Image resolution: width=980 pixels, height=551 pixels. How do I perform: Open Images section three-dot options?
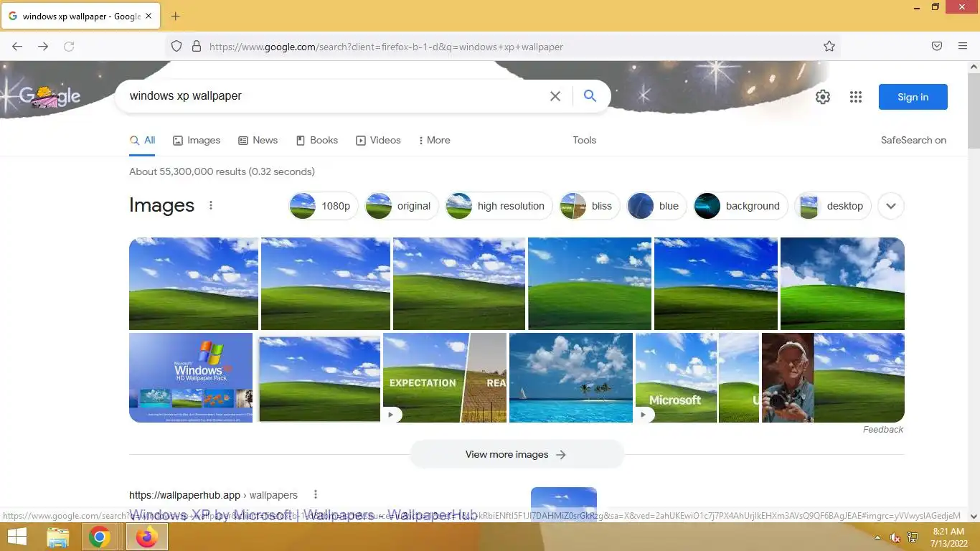click(x=211, y=205)
